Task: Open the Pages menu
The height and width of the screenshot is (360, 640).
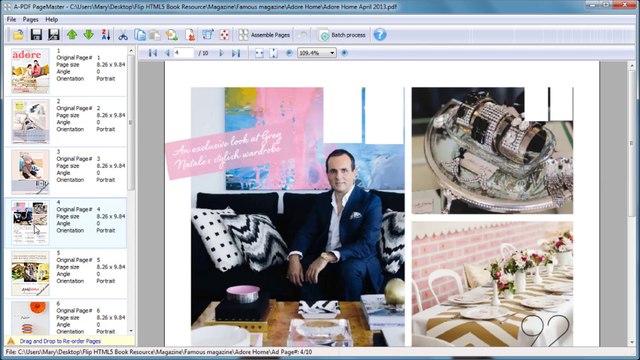Action: pyautogui.click(x=31, y=20)
